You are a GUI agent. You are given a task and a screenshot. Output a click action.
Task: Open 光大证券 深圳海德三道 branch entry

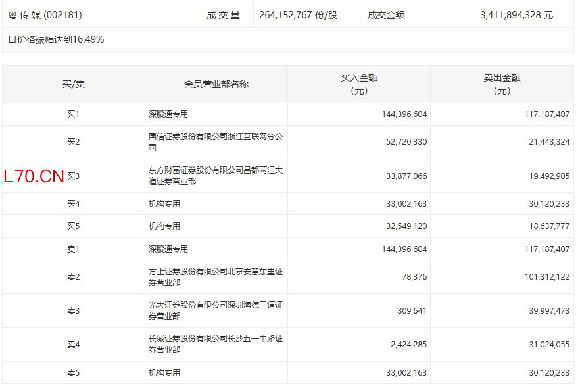coord(216,310)
